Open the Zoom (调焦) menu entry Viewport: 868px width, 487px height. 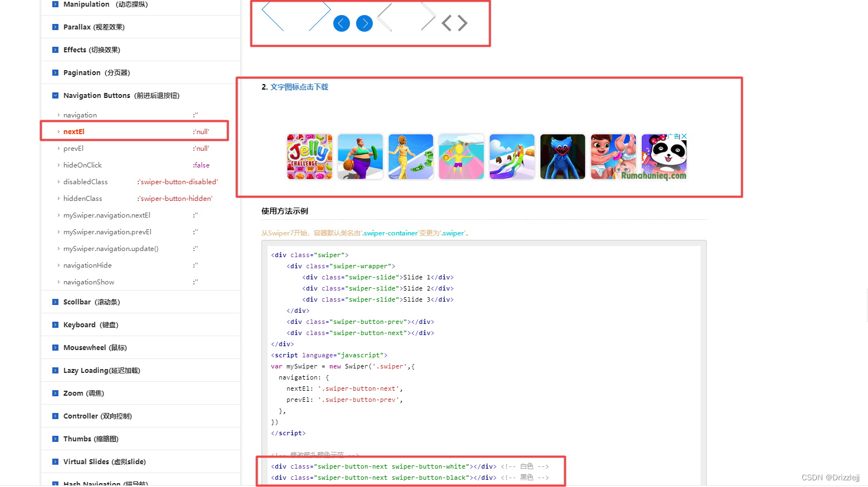(83, 393)
